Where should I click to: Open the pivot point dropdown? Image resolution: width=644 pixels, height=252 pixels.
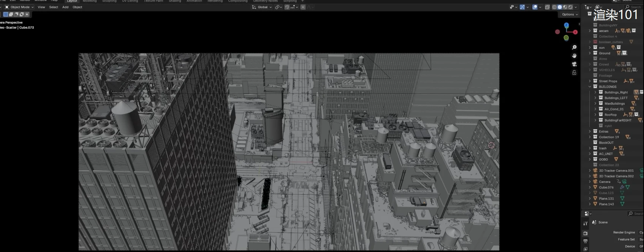[278, 7]
